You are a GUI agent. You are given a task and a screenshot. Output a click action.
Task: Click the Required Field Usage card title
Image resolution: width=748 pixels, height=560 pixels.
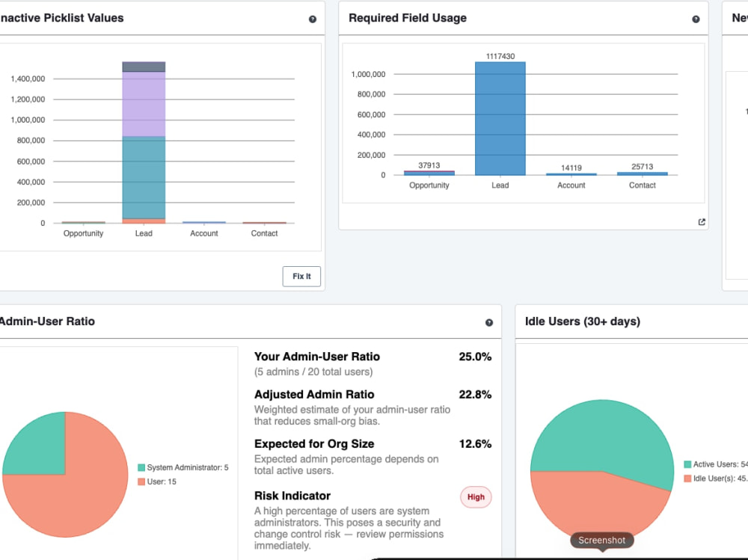tap(408, 18)
